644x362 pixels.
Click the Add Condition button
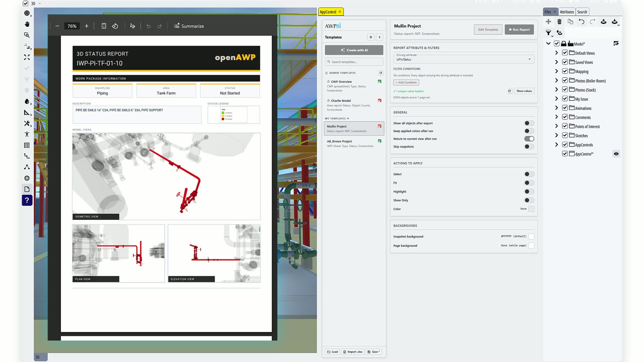coord(406,82)
